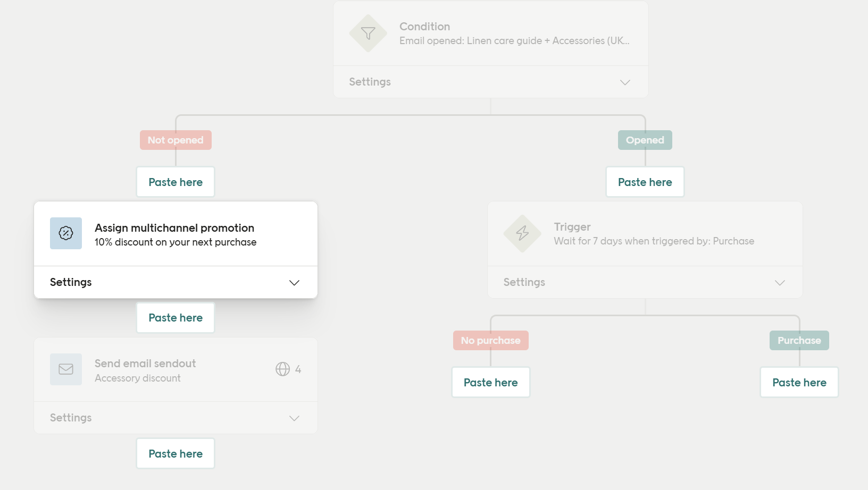Paste here below Send email sendout

pyautogui.click(x=176, y=454)
